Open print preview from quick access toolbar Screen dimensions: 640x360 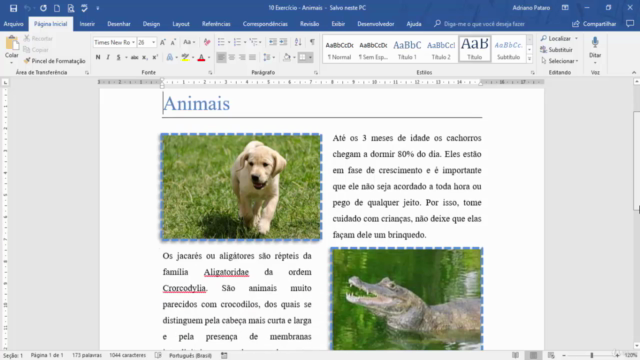tap(71, 8)
